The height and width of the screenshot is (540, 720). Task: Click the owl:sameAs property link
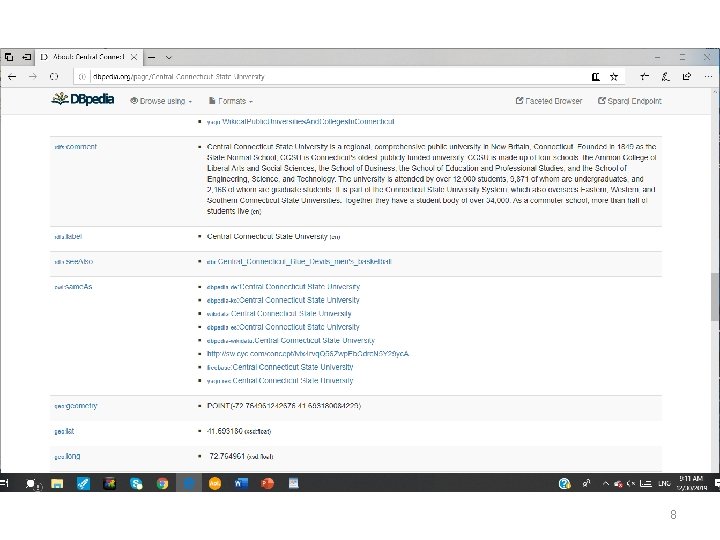(73, 287)
